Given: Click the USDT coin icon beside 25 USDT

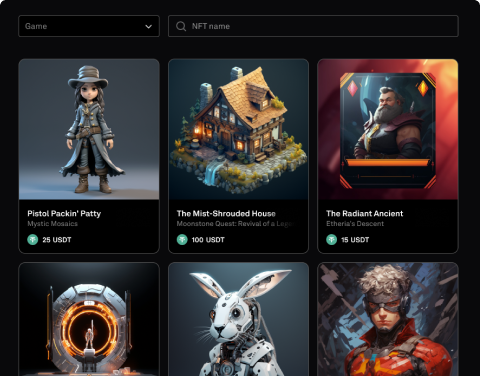Looking at the screenshot, I should [x=33, y=239].
